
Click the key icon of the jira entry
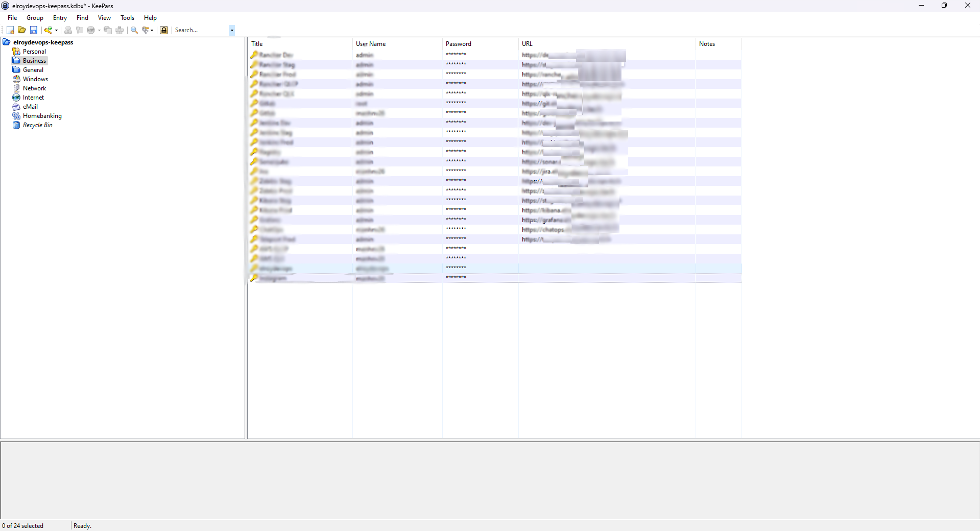254,171
